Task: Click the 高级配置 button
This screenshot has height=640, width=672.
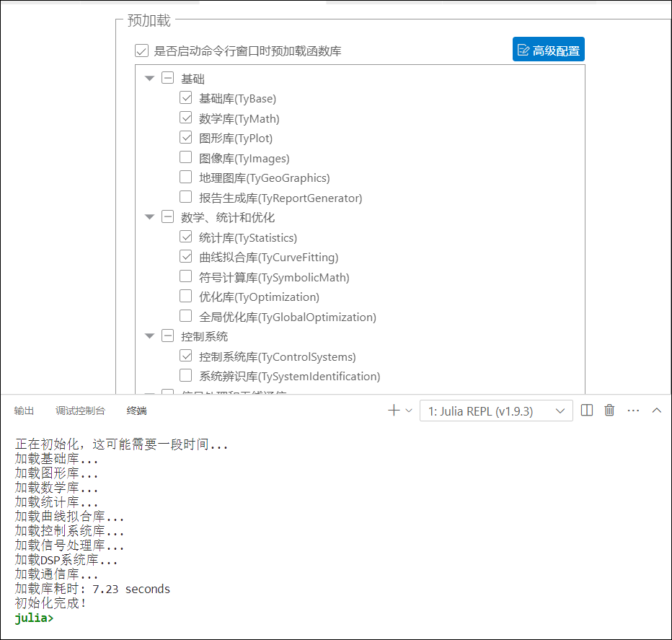Action: (548, 50)
